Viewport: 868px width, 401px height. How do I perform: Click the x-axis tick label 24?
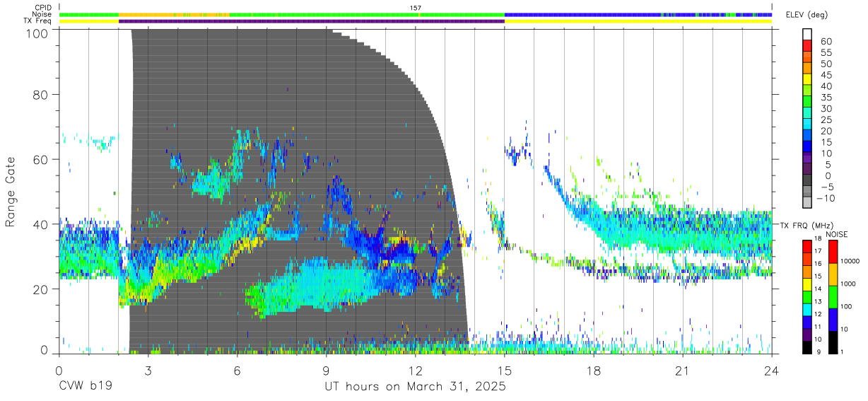772,371
